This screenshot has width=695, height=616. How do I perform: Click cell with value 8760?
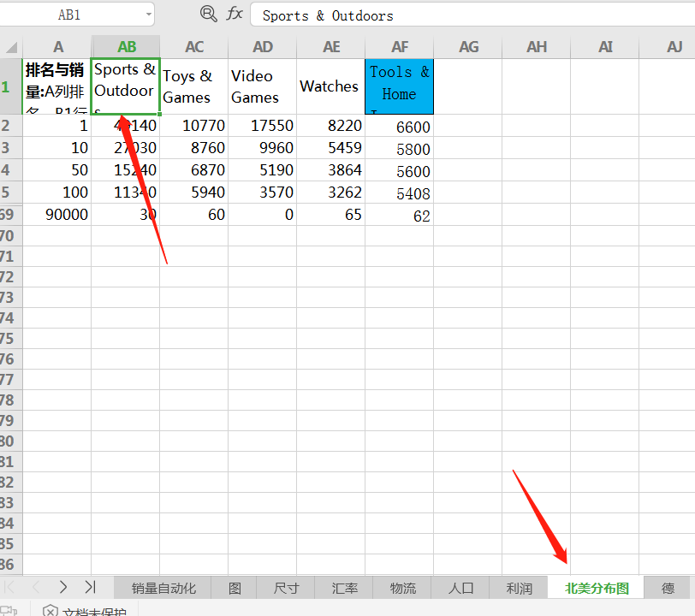pyautogui.click(x=194, y=147)
